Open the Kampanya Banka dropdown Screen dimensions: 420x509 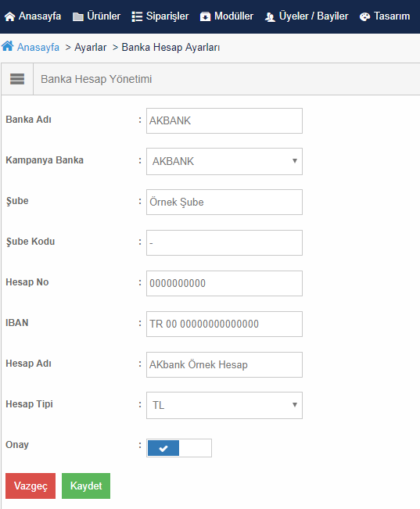[x=224, y=161]
